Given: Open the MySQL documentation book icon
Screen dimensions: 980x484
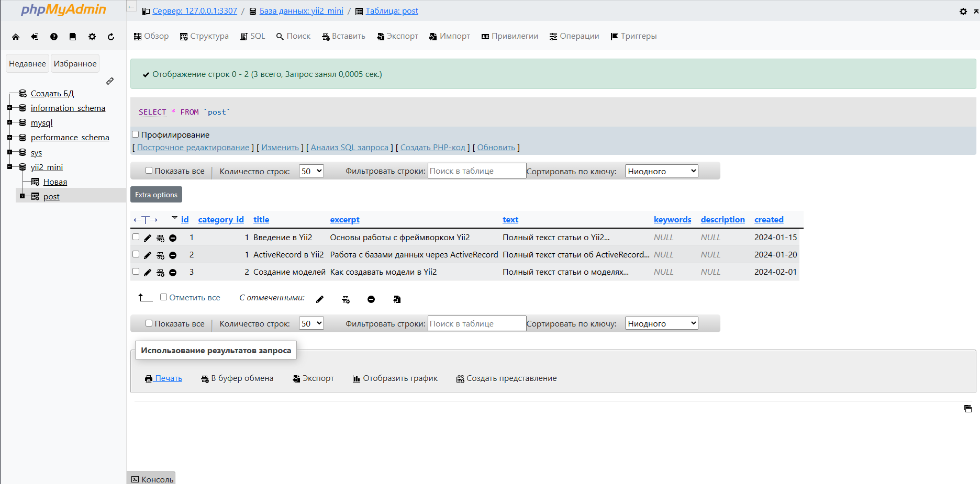Looking at the screenshot, I should [73, 37].
